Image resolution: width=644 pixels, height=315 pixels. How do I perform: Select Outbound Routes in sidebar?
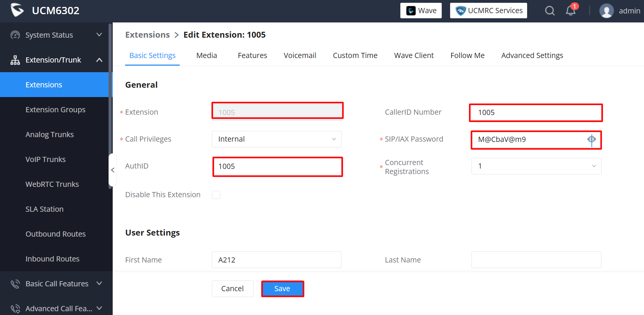pos(55,234)
